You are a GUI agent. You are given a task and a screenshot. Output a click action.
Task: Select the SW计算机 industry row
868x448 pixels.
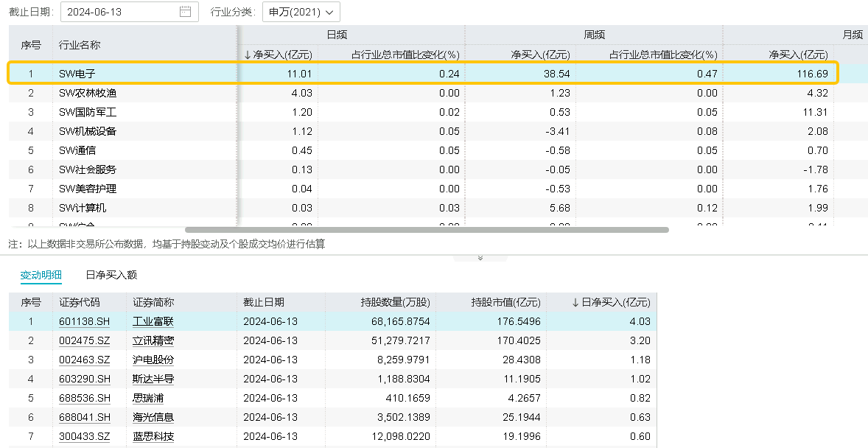click(x=438, y=208)
